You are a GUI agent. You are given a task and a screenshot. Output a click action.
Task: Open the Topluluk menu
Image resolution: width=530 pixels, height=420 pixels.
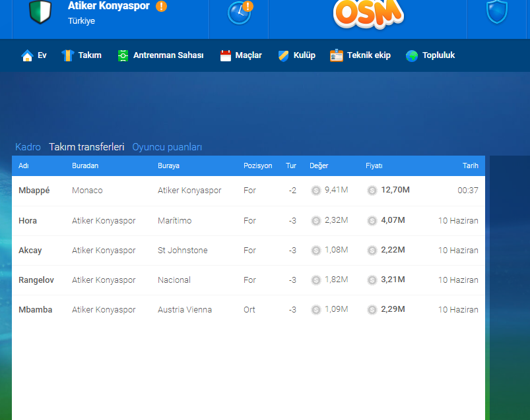click(430, 55)
